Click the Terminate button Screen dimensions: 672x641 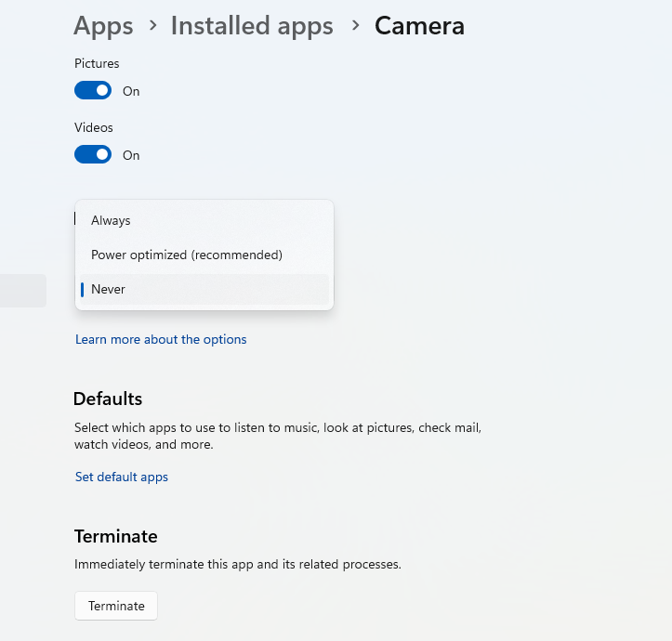(116, 606)
